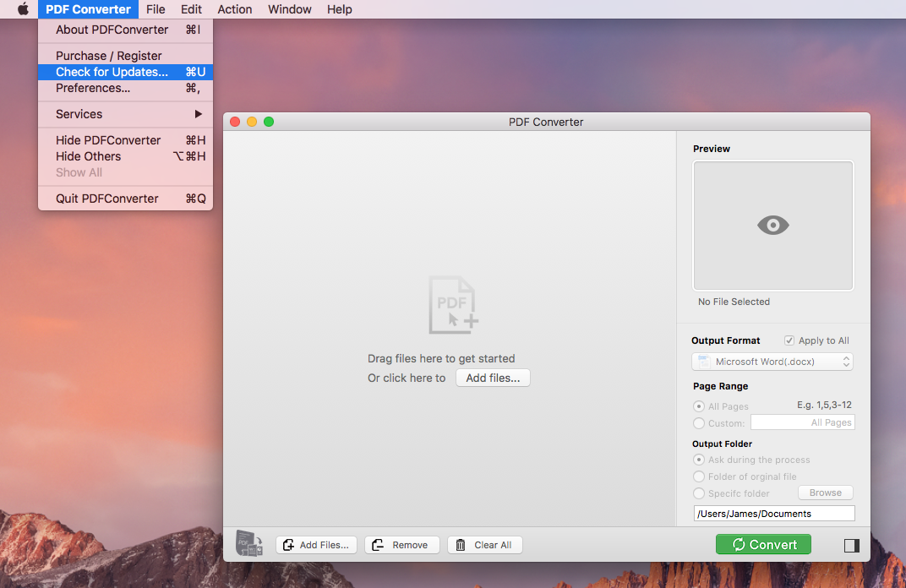Viewport: 906px width, 588px height.
Task: Start conversion with the Convert button
Action: click(x=763, y=544)
